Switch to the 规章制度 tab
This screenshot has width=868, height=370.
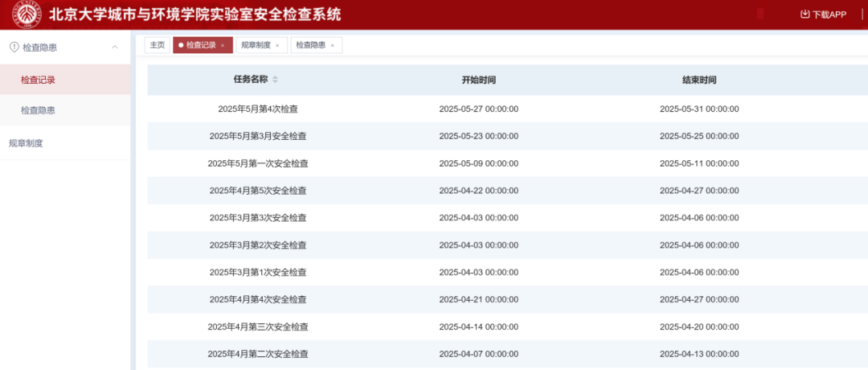point(256,45)
